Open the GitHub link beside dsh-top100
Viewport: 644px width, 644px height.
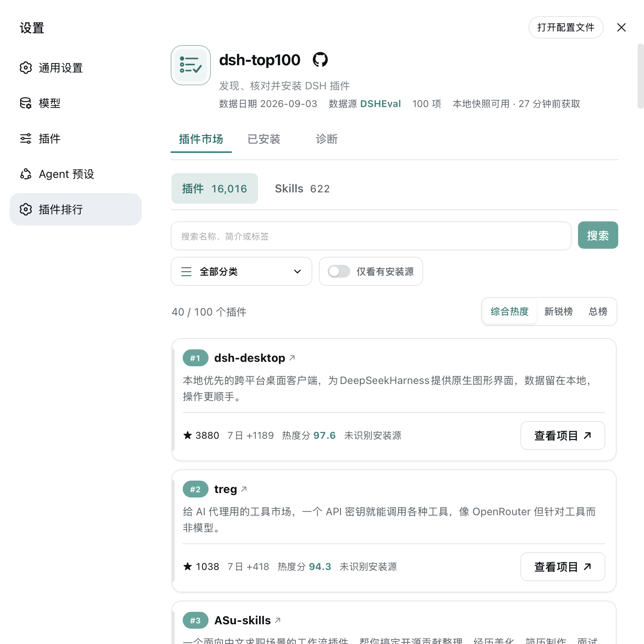(320, 60)
